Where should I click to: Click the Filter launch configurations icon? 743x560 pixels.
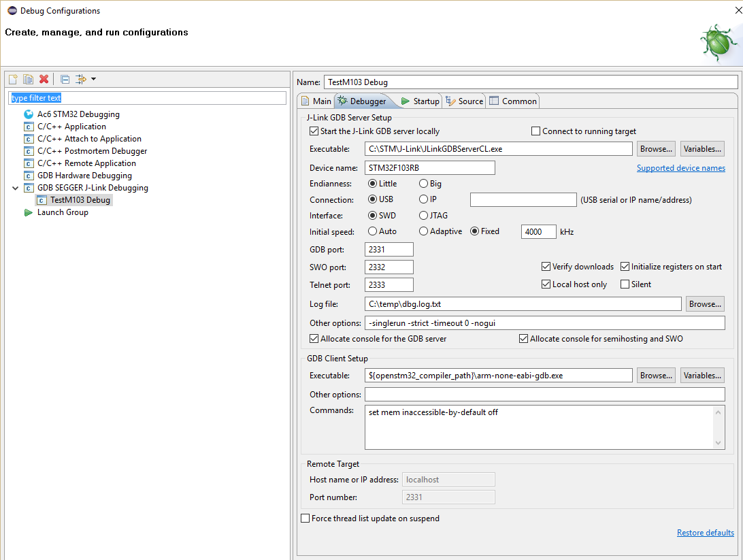[x=81, y=79]
